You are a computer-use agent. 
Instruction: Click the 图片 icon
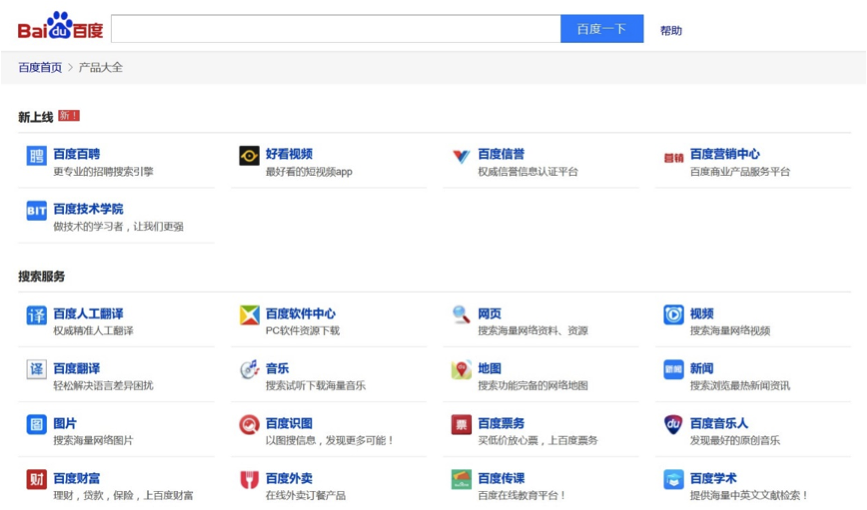pyautogui.click(x=36, y=424)
